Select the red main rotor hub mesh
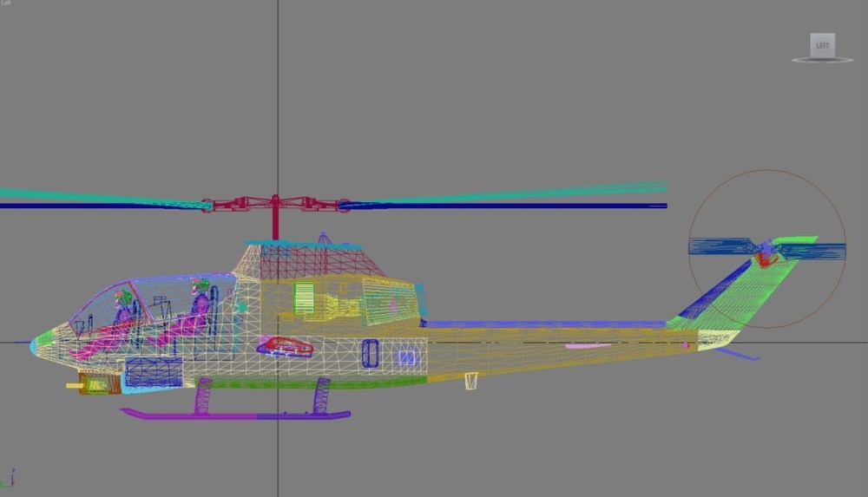This screenshot has width=868, height=497. 275,204
